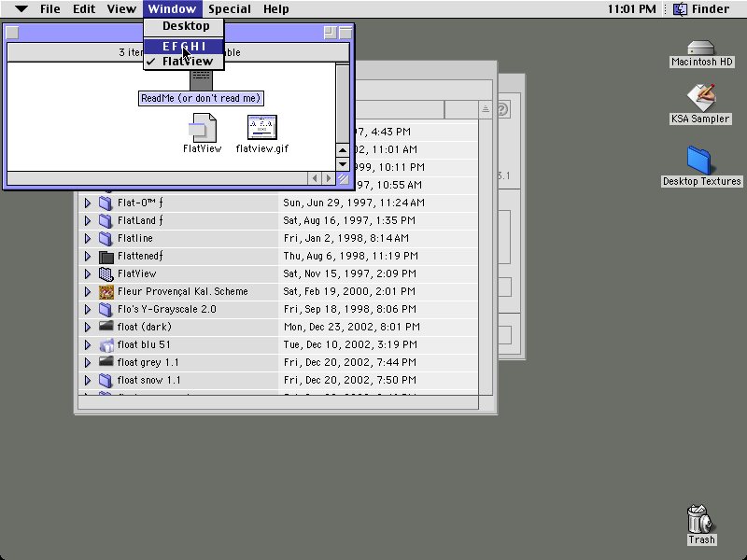Expand the Flat-O™ ƒ folder
Viewport: 747px width, 560px height.
[x=88, y=203]
